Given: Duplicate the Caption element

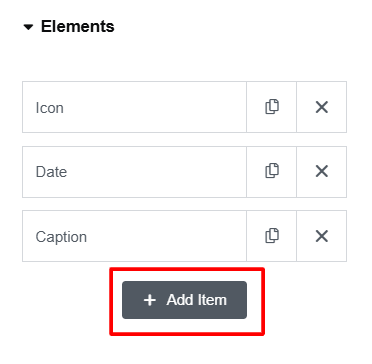Looking at the screenshot, I should [x=272, y=236].
